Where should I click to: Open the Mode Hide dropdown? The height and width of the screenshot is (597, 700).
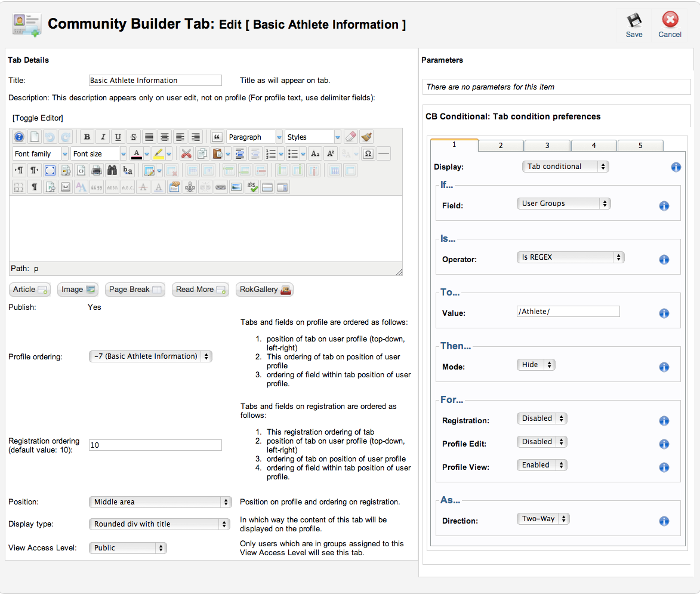536,365
